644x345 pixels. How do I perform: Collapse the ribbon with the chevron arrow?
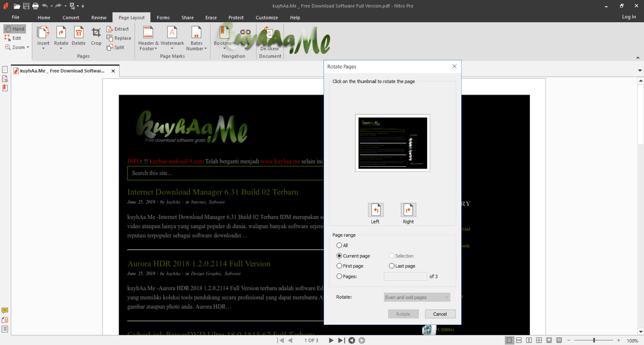(638, 57)
